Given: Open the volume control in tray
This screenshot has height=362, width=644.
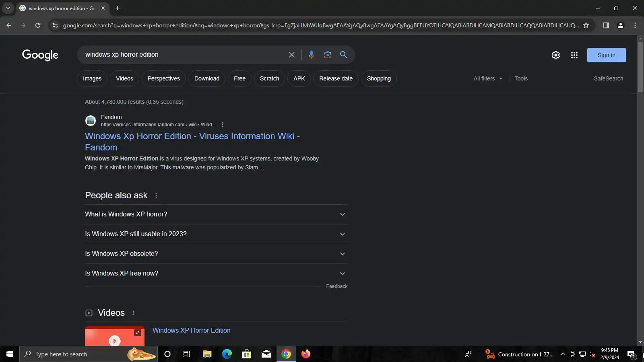Looking at the screenshot, I should [592, 354].
